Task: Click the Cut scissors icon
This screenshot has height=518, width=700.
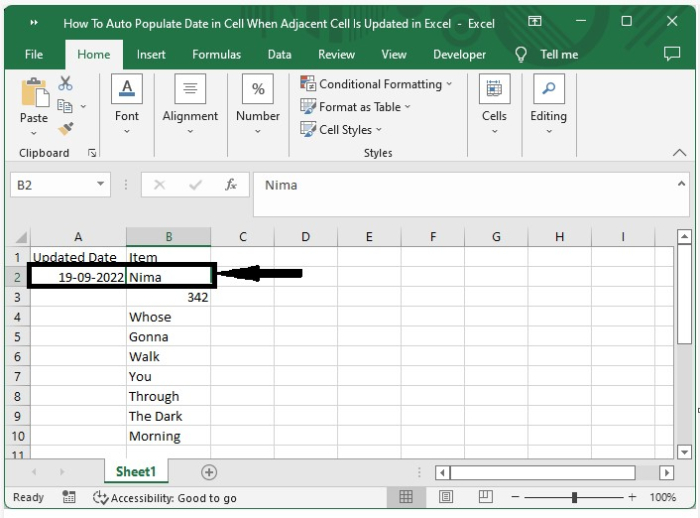Action: pyautogui.click(x=66, y=84)
